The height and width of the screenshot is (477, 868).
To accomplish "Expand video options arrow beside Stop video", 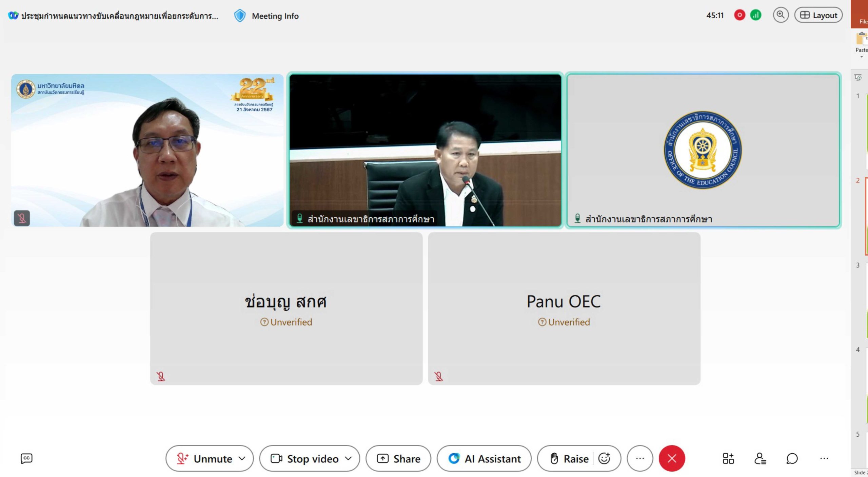I will (349, 458).
